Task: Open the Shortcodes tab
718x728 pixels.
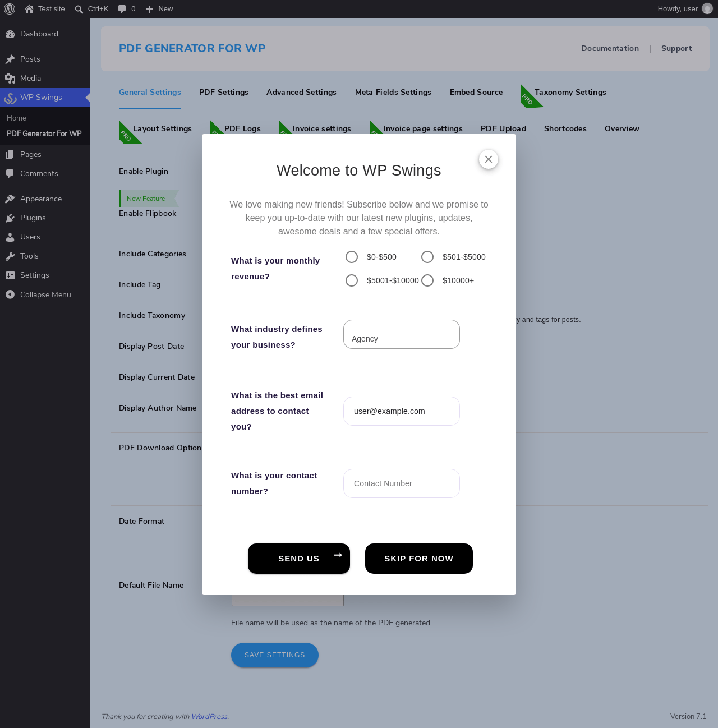Action: pyautogui.click(x=565, y=129)
